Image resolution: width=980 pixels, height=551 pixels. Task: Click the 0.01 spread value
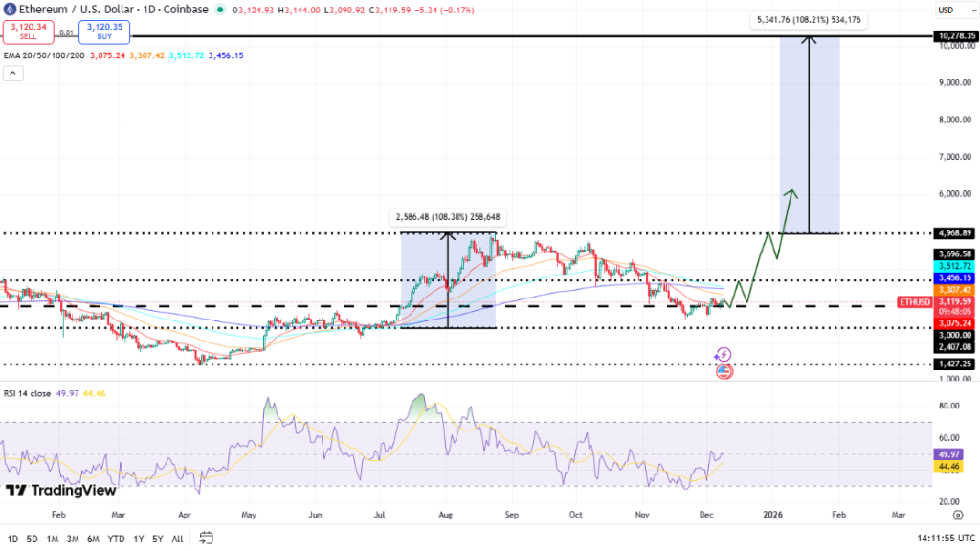(x=66, y=33)
